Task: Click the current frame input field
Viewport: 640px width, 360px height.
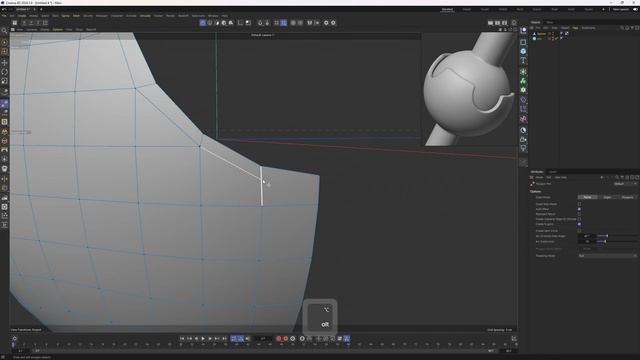Action: point(263,338)
